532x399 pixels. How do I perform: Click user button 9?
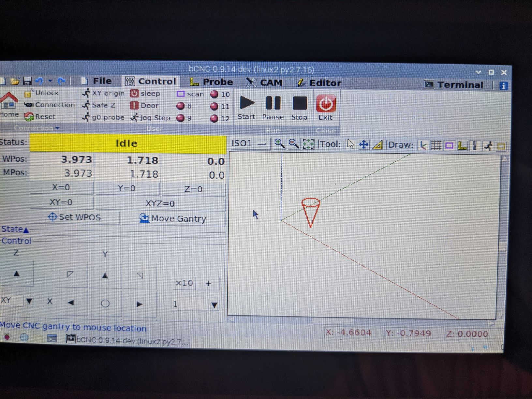pyautogui.click(x=184, y=118)
